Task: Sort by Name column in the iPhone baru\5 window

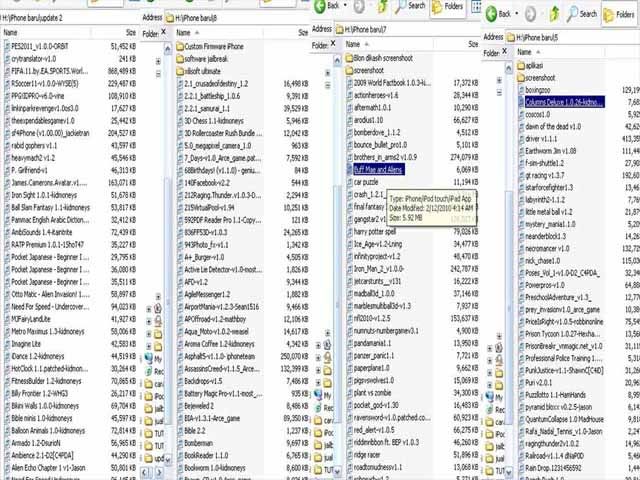Action: [560, 52]
